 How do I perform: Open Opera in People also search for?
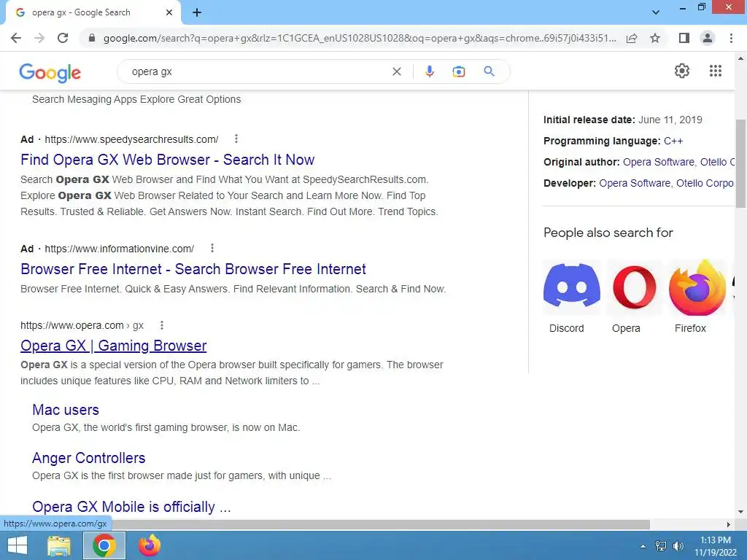(634, 297)
